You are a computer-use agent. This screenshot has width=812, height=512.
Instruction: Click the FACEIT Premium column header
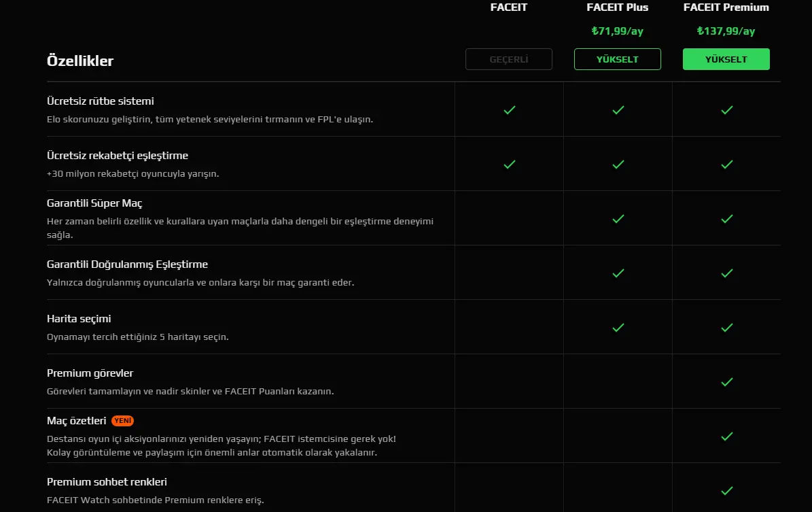pos(726,7)
